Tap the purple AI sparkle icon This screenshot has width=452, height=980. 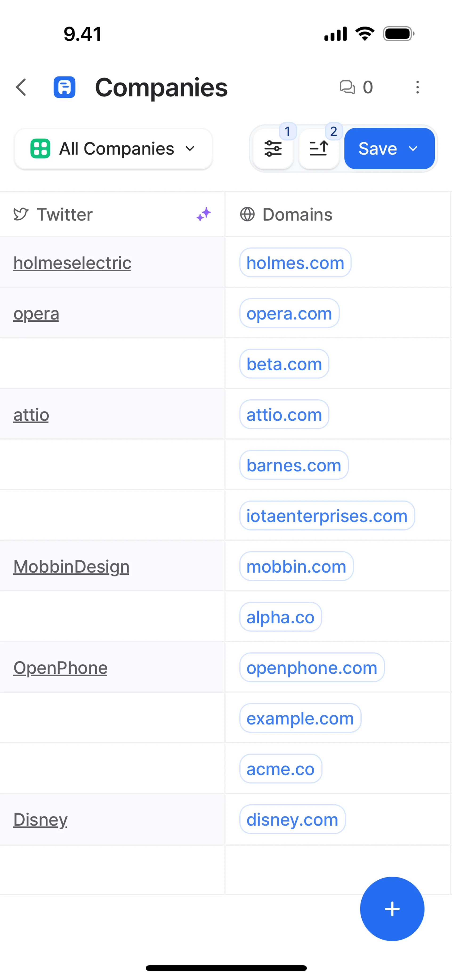(x=204, y=214)
